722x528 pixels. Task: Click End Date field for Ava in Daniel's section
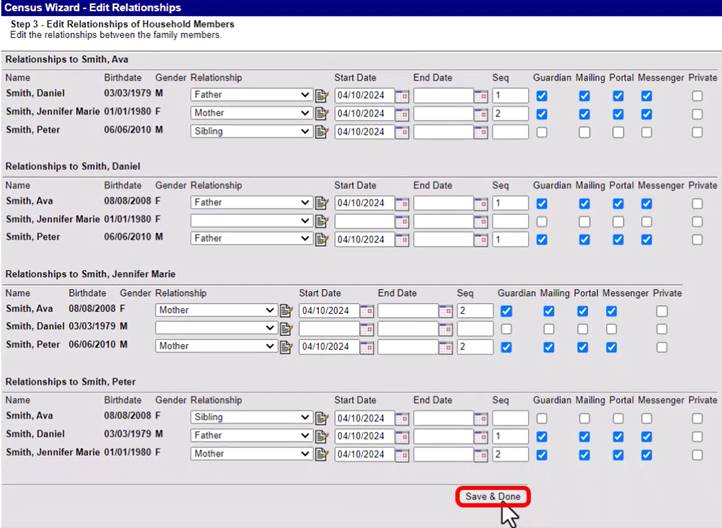[x=443, y=203]
